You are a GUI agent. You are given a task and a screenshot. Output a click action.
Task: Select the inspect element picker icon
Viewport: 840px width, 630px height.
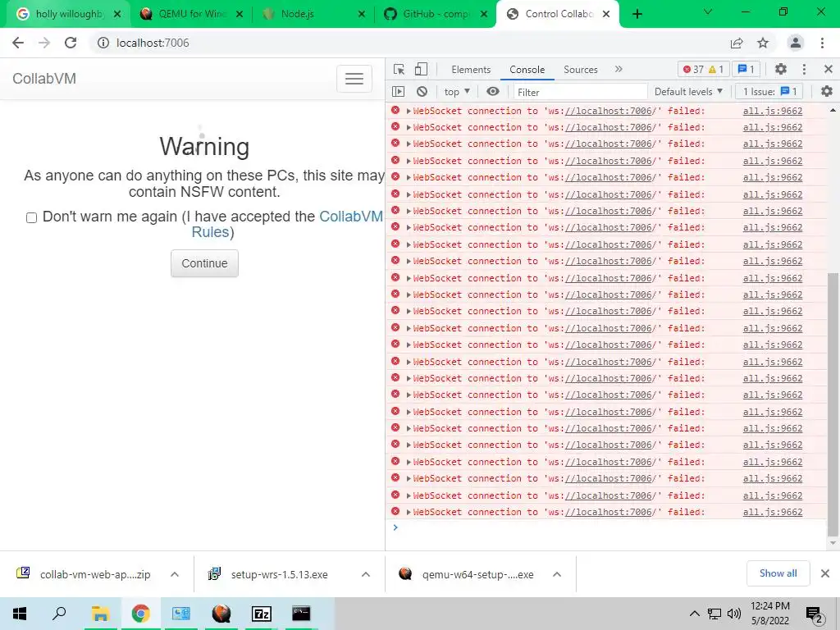(x=399, y=69)
